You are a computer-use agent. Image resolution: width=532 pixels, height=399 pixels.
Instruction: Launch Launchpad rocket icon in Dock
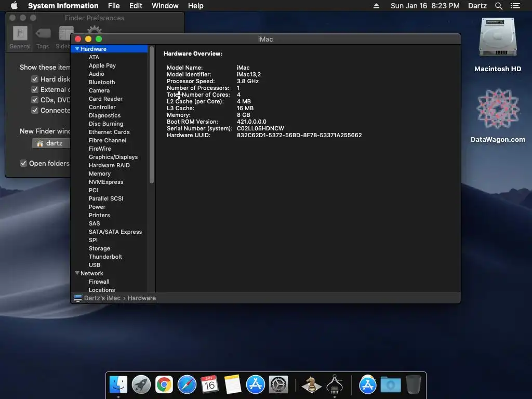coord(141,385)
